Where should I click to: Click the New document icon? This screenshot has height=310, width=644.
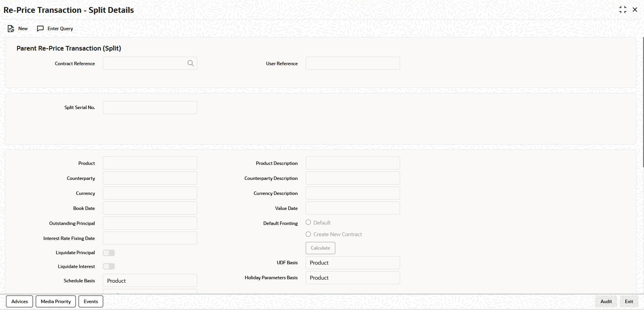(x=11, y=29)
